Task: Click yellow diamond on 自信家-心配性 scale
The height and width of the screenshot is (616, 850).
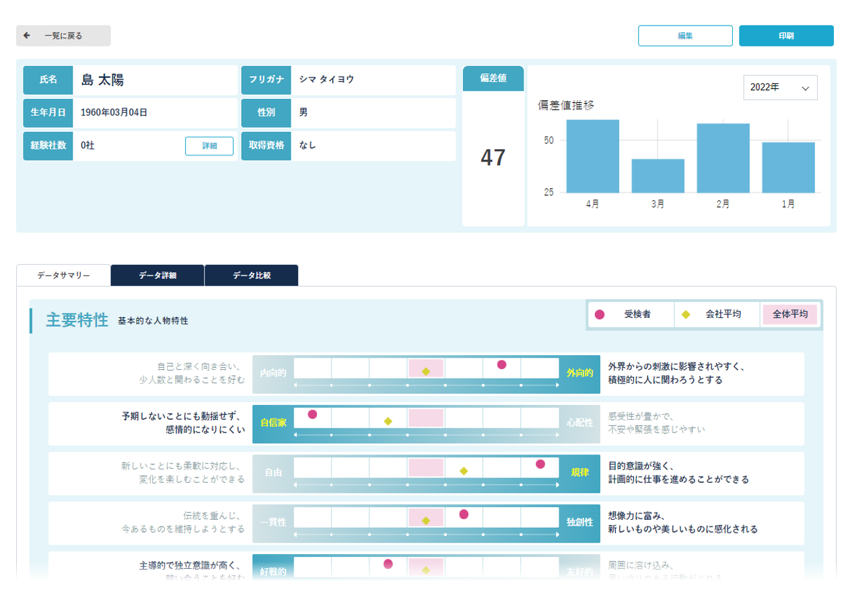Action: point(388,422)
